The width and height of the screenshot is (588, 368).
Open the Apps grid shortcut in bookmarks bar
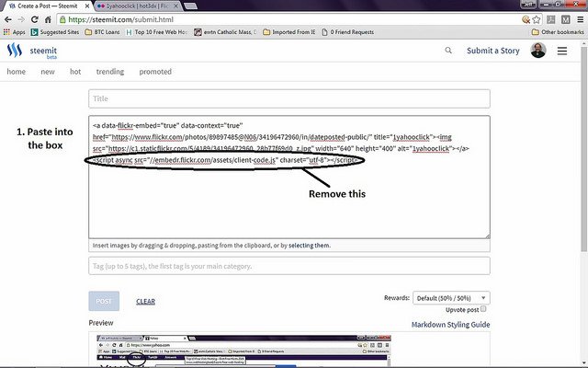(x=14, y=32)
